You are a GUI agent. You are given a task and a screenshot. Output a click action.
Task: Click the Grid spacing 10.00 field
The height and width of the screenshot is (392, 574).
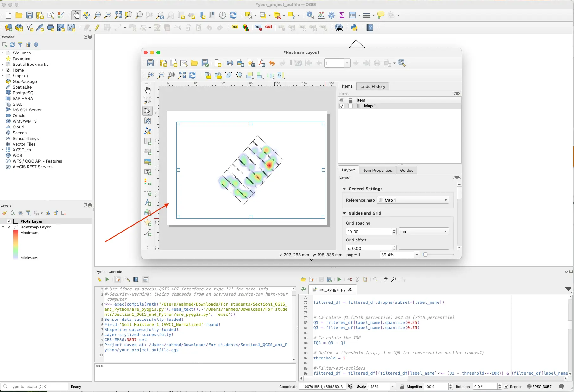coord(369,232)
